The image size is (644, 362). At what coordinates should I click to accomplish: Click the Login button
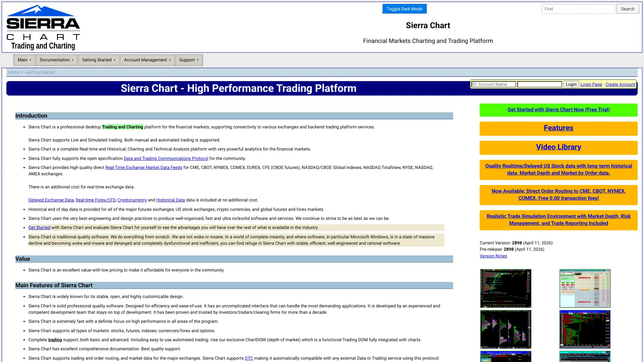tap(571, 84)
